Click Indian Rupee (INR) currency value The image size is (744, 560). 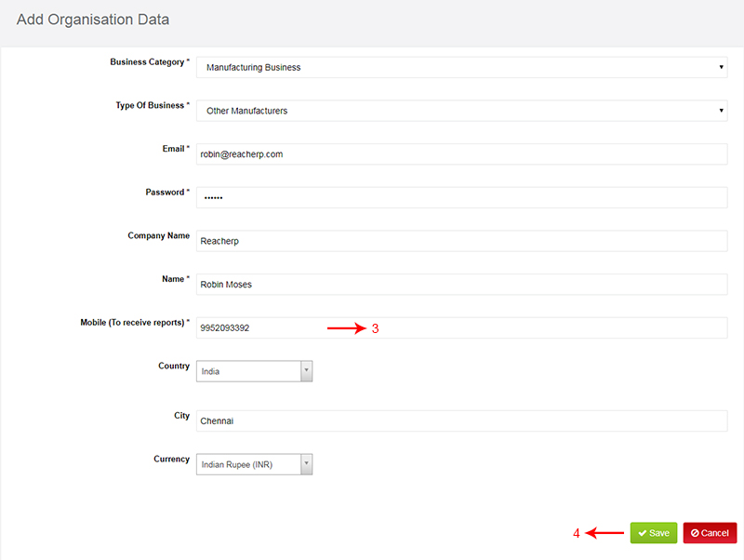point(237,464)
